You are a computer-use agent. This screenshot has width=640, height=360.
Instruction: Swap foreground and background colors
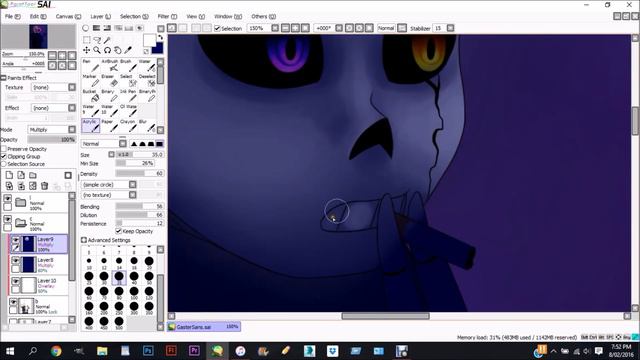[x=160, y=37]
